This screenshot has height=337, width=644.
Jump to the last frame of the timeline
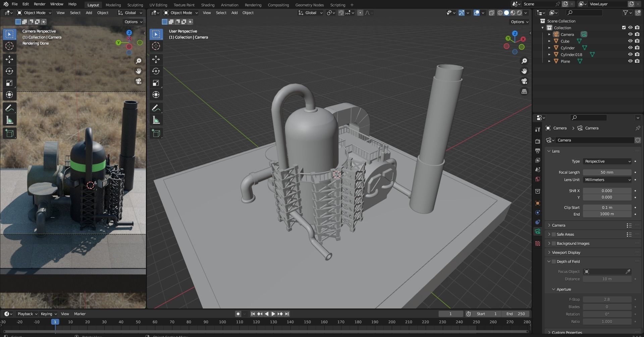coord(287,314)
